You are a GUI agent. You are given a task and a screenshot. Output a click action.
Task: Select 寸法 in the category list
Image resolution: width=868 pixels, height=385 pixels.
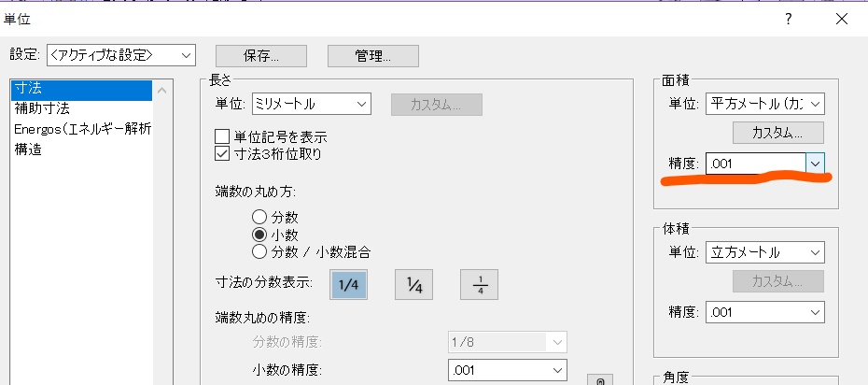(x=79, y=90)
